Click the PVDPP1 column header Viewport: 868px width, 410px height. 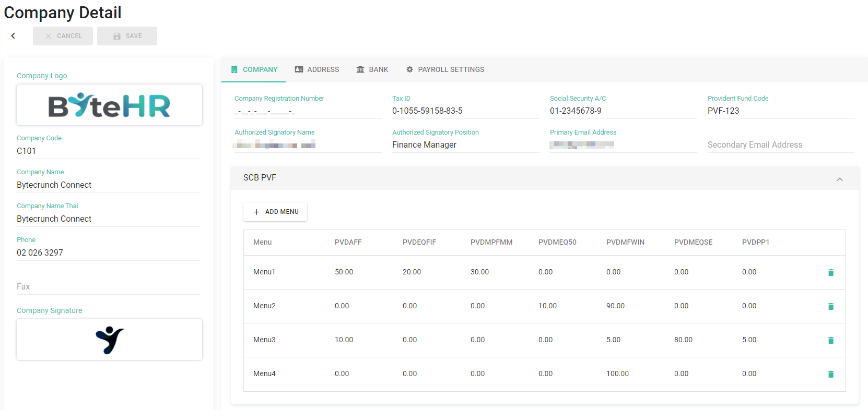(x=756, y=243)
